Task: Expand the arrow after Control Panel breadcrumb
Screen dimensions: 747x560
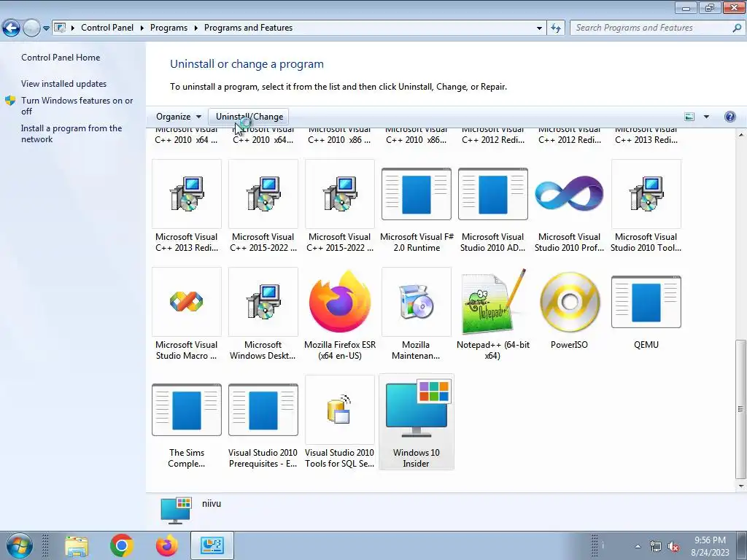Action: [142, 28]
